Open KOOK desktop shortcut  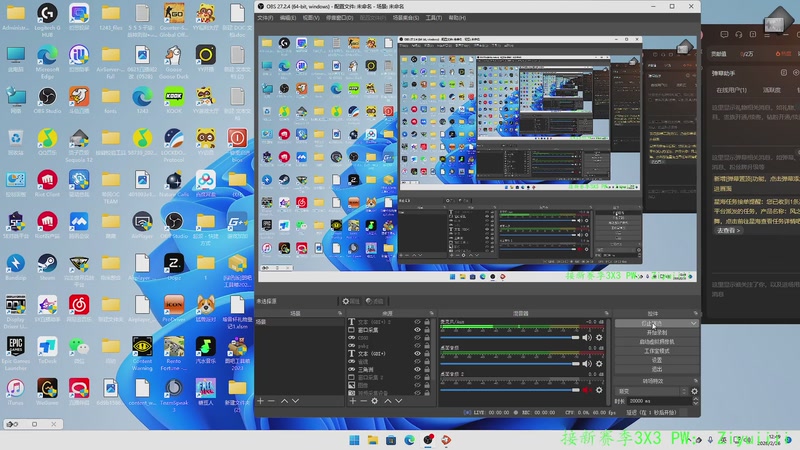click(x=174, y=101)
